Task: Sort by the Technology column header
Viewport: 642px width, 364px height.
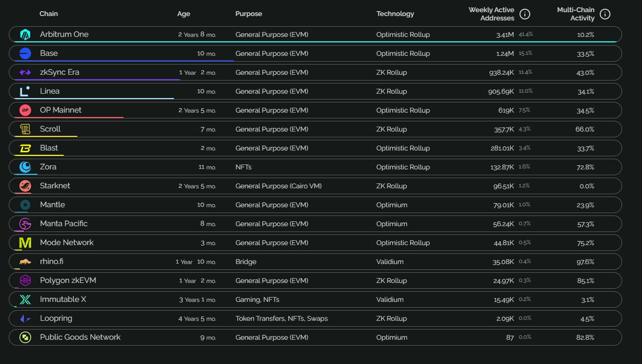Action: [395, 14]
